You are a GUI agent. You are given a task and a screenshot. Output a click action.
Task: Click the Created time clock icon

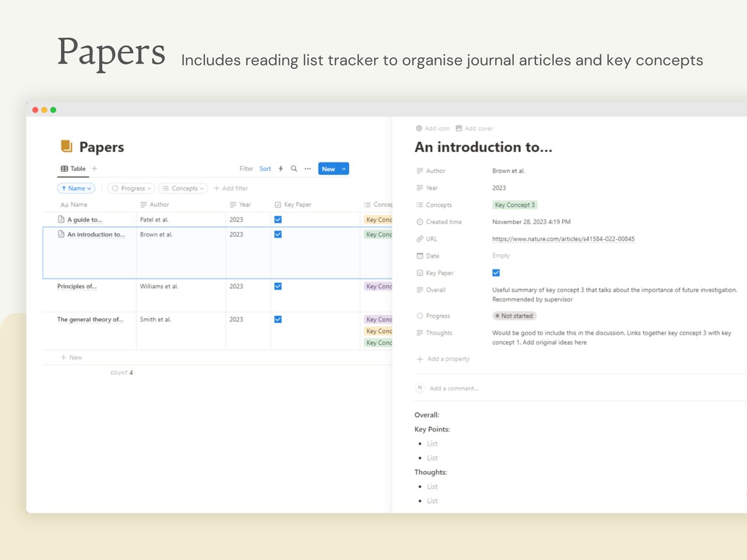[x=420, y=221]
